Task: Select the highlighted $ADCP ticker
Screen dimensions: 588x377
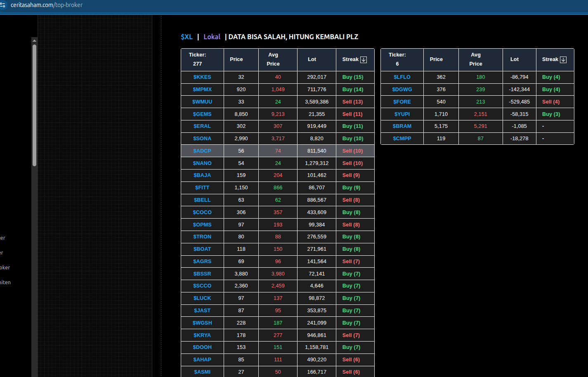Action: point(202,151)
